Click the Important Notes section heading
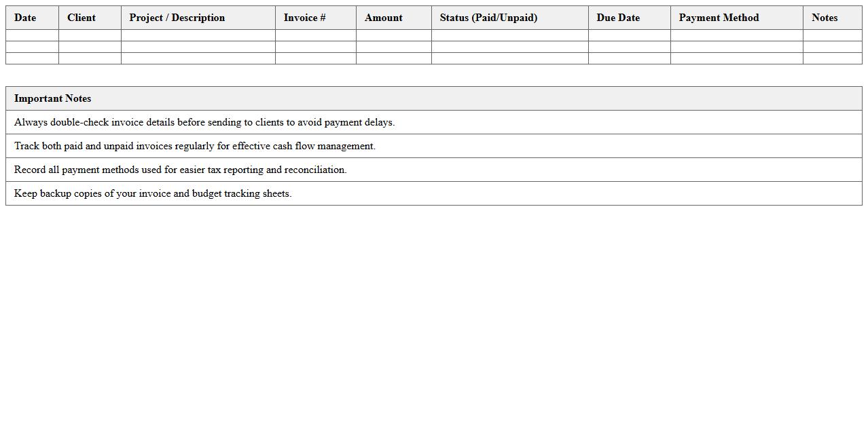The width and height of the screenshot is (868, 441). click(53, 98)
